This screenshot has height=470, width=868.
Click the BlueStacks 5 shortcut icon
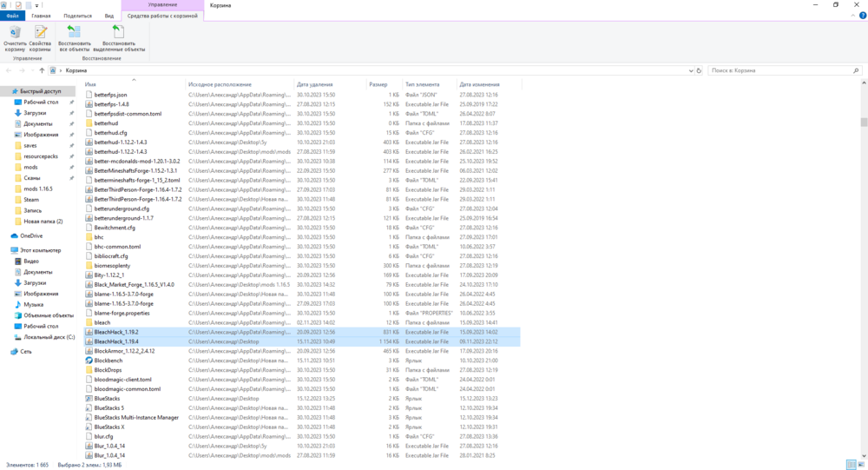coord(89,408)
